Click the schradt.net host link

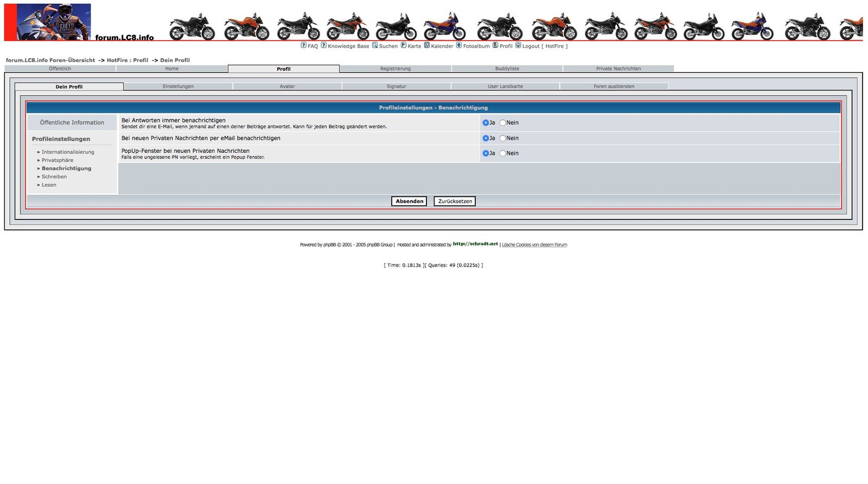(475, 244)
